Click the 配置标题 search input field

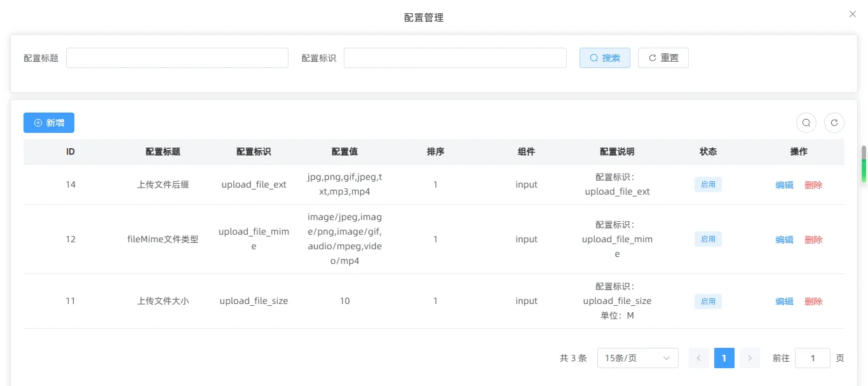[x=177, y=57]
